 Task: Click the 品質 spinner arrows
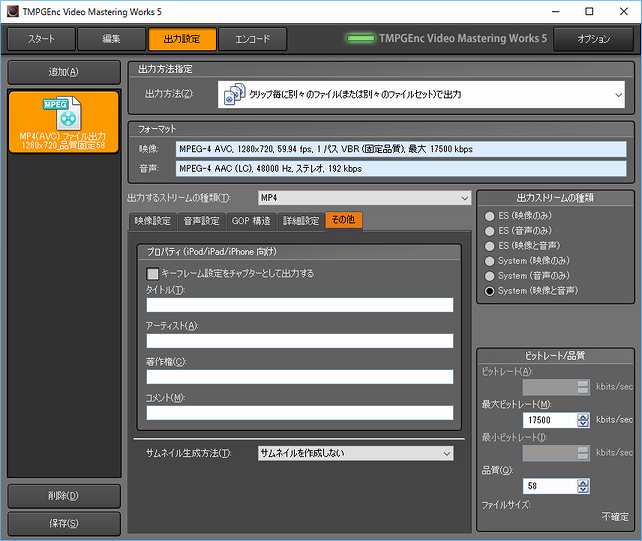(583, 486)
